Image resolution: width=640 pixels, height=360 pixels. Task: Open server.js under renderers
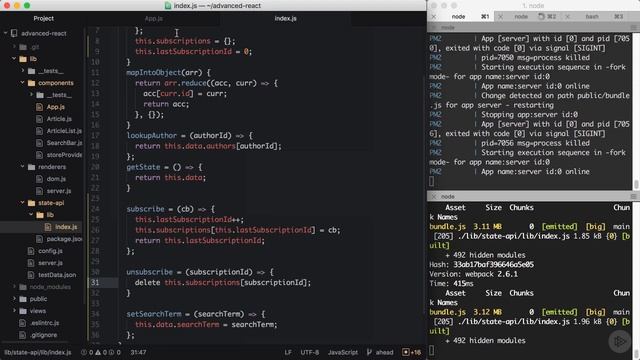59,191
